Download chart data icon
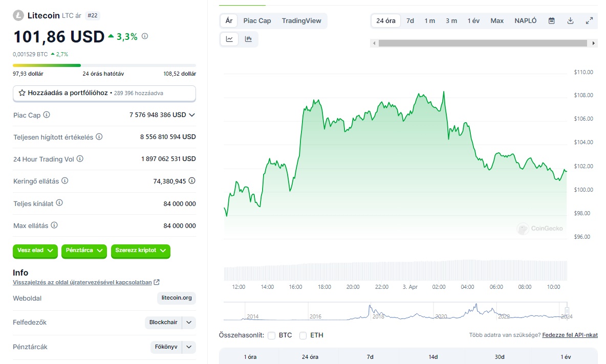This screenshot has width=606, height=364. [x=571, y=21]
